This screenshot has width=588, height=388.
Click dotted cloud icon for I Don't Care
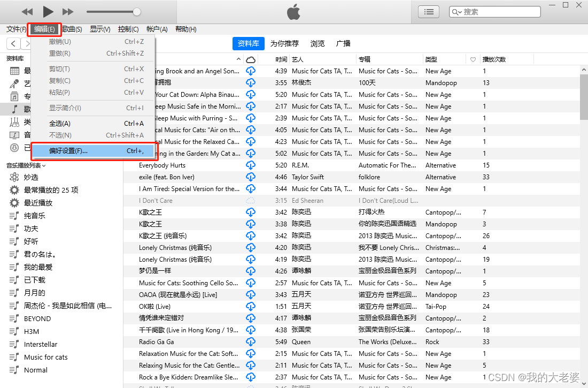pos(251,201)
